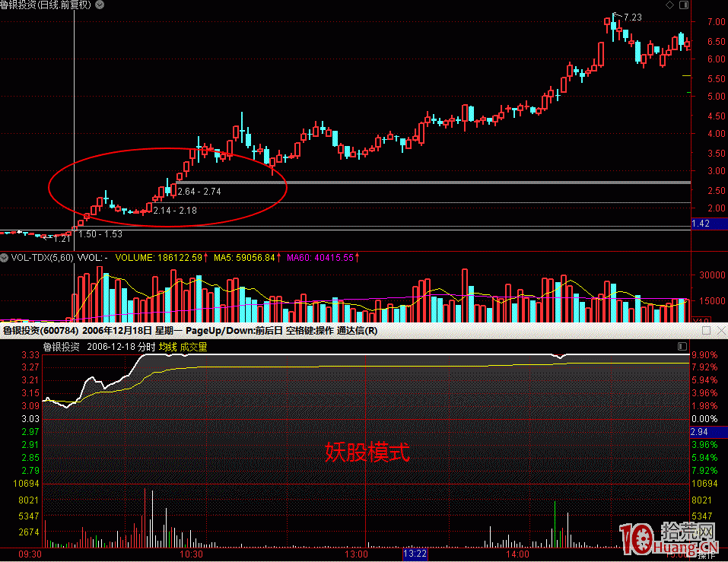Viewport: 728px width, 562px height.
Task: Open the dropdown arrow beside 鲁银投资(日线,前复权)
Action: pyautogui.click(x=100, y=5)
